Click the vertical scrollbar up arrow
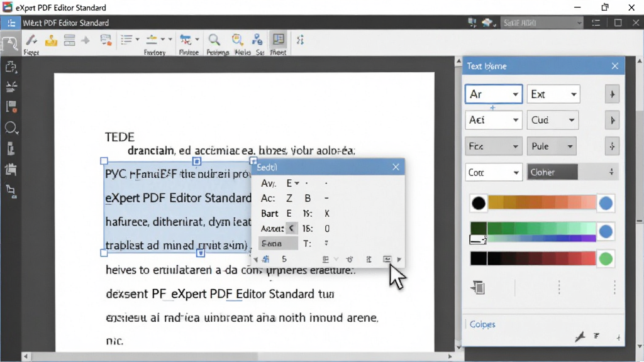Screen dimensions: 644x362 458,61
